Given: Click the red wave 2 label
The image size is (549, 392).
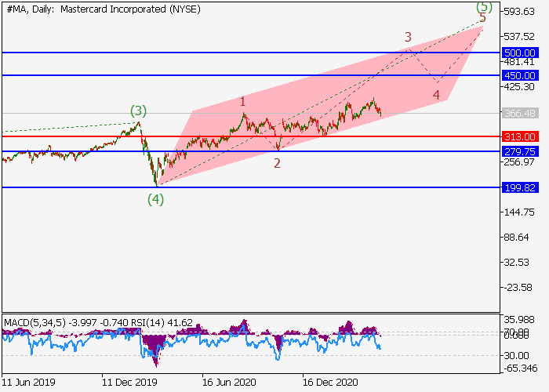Looking at the screenshot, I should coord(277,163).
